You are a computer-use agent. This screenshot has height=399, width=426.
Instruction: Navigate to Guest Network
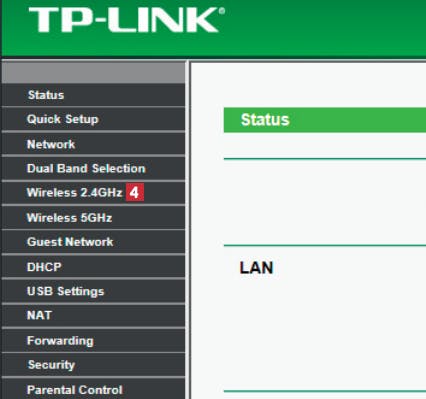tap(93, 242)
